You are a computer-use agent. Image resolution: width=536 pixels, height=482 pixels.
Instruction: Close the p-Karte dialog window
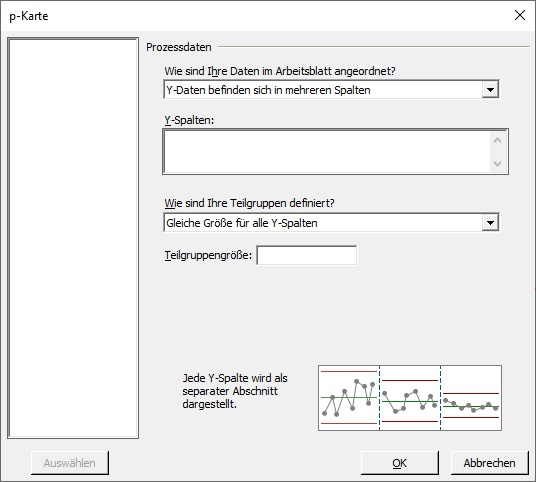point(520,15)
